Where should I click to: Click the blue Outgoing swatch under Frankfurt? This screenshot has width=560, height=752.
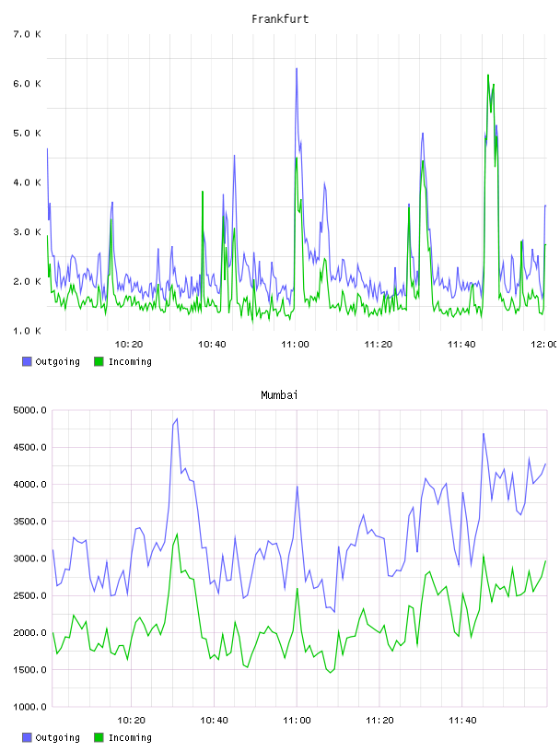[27, 361]
